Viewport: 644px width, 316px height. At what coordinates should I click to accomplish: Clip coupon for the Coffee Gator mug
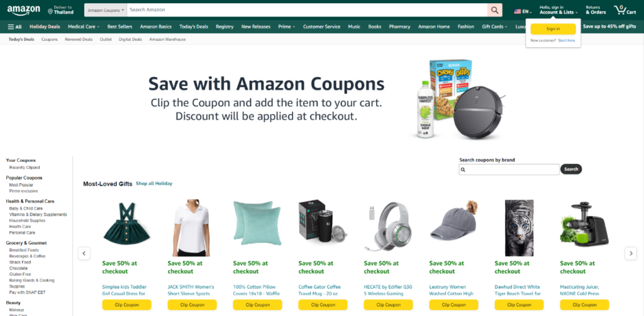tap(323, 305)
